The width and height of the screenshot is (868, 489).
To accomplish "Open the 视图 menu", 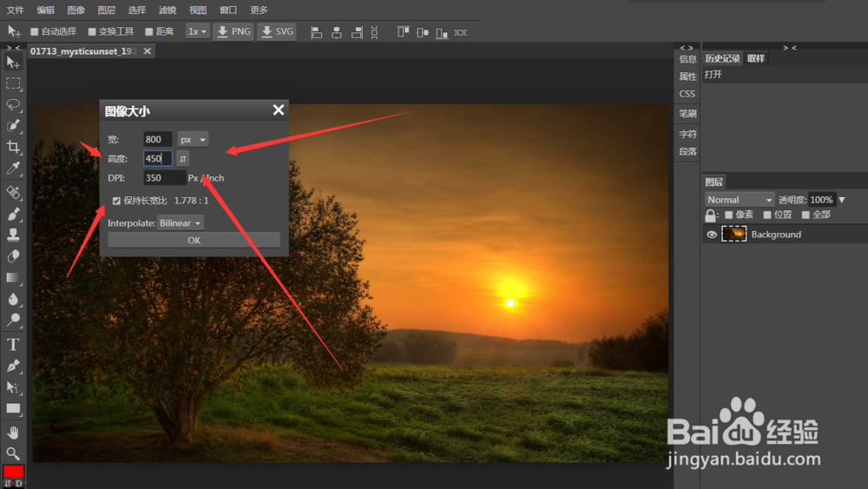I will click(x=198, y=10).
